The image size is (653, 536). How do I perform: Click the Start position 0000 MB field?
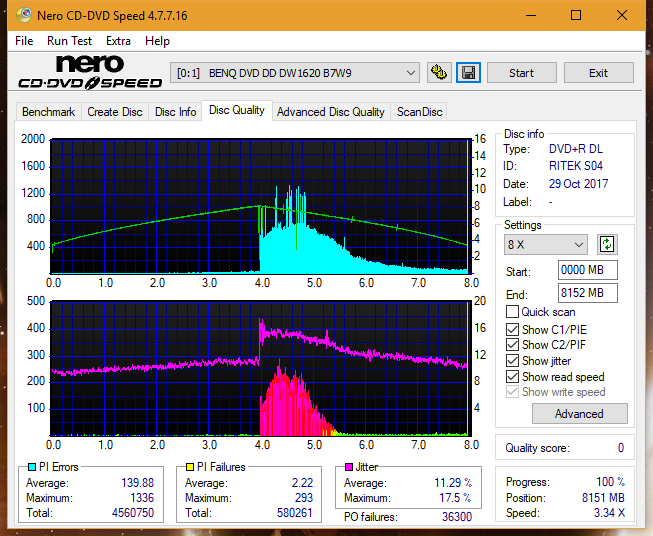point(587,270)
